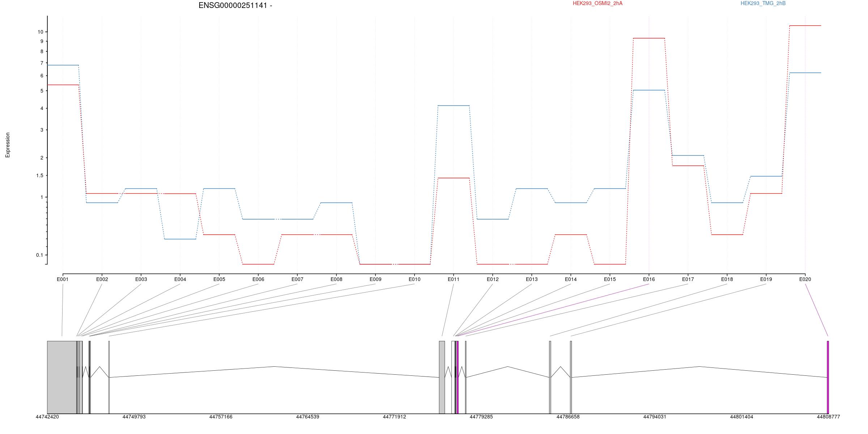868x434 pixels.
Task: Click exon label E008
Action: click(336, 279)
